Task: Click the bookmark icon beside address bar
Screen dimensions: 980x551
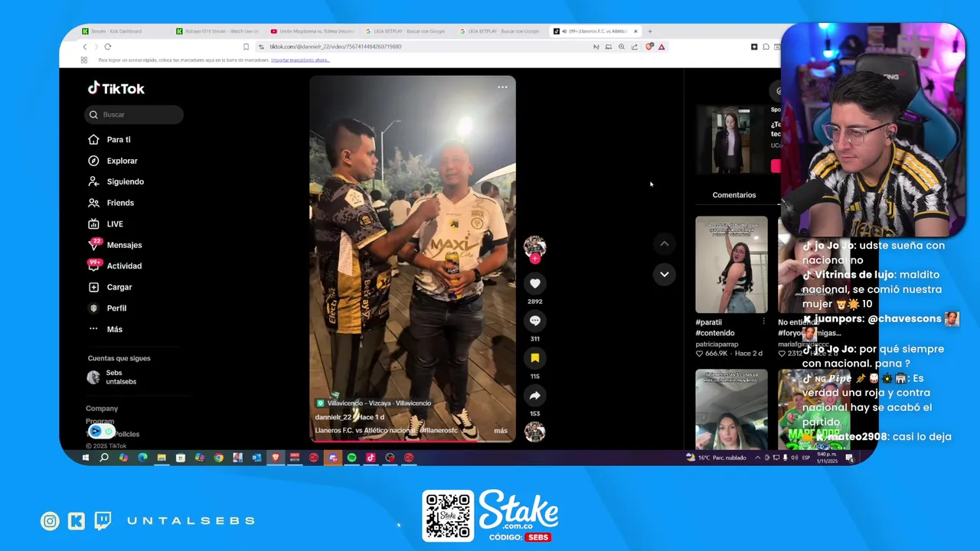Action: tap(246, 47)
